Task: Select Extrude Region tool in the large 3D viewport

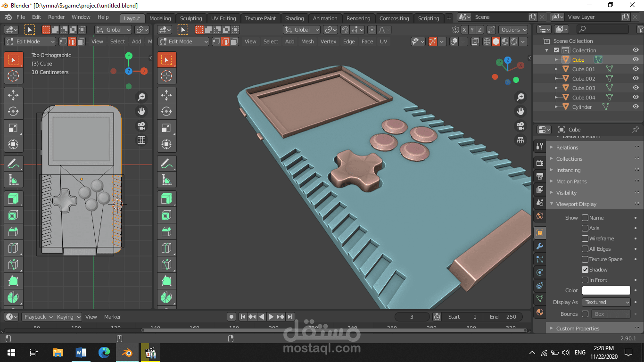Action: point(166,199)
